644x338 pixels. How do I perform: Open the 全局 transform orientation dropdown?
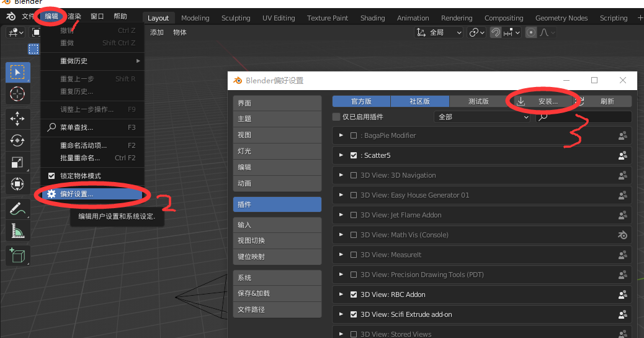click(439, 32)
